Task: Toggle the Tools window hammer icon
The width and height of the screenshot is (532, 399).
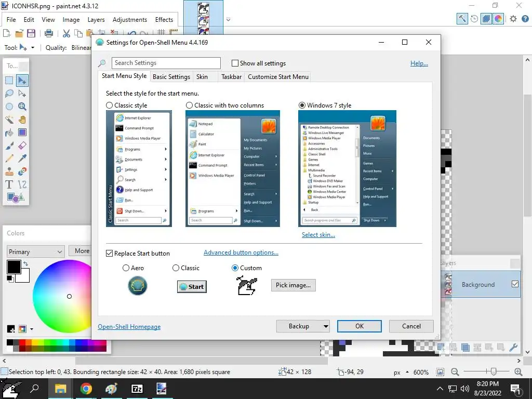Action: 462,19
